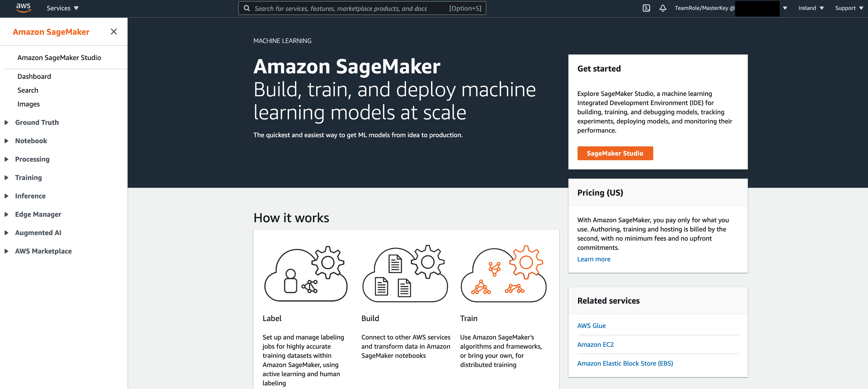Select Processing label in sidebar

tap(32, 159)
